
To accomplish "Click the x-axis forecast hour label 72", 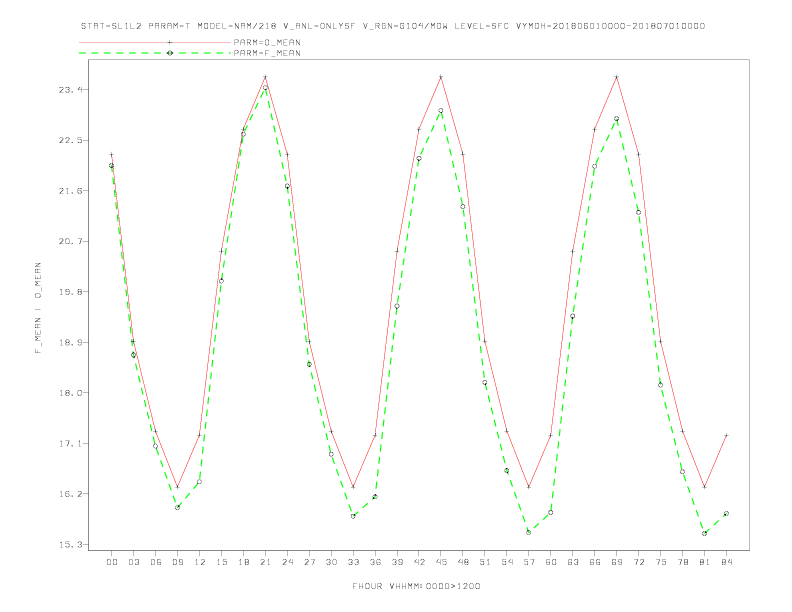I will tap(638, 562).
